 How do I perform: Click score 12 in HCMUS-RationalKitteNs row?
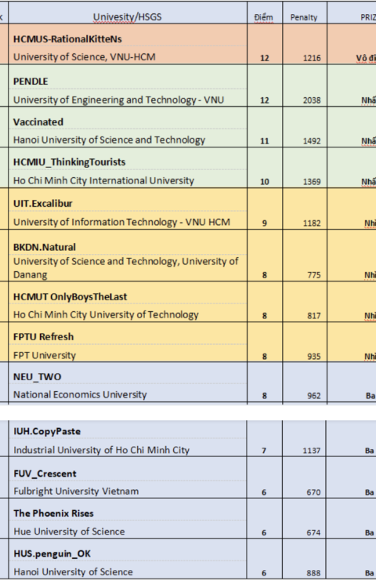(265, 58)
